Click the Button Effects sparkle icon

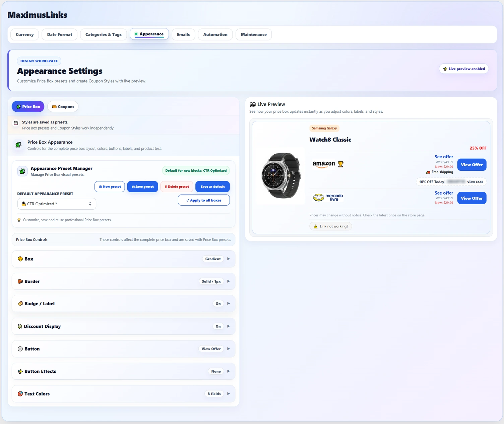point(20,371)
